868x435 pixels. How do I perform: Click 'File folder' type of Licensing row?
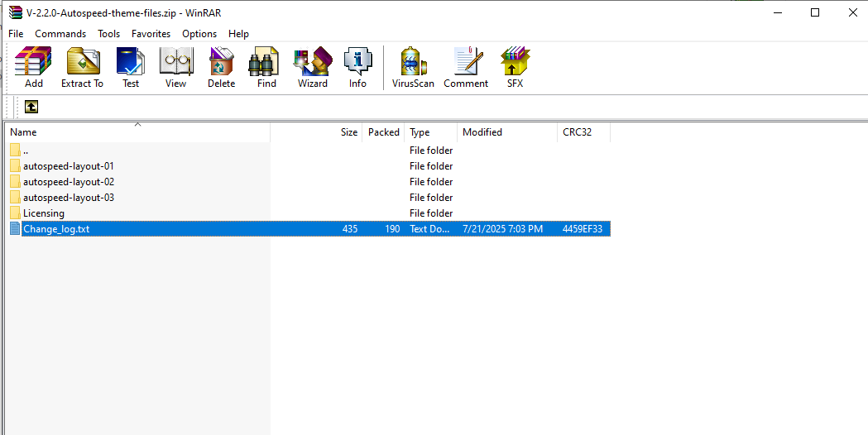[431, 213]
